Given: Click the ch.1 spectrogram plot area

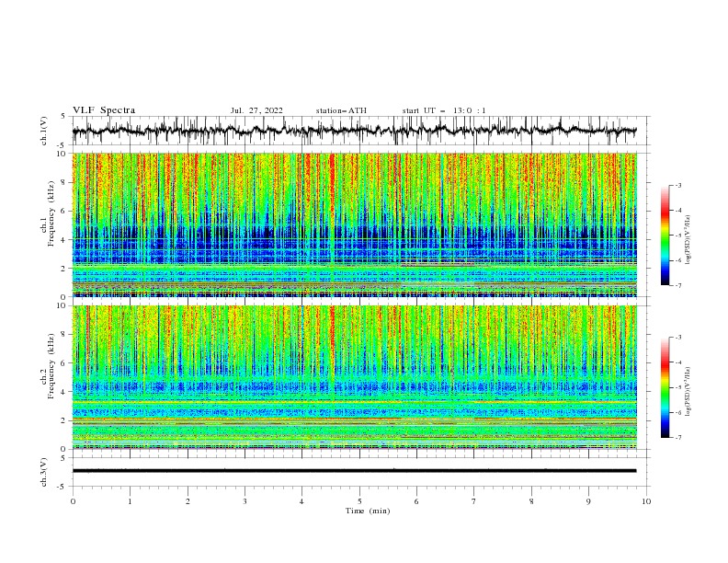Looking at the screenshot, I should (354, 224).
